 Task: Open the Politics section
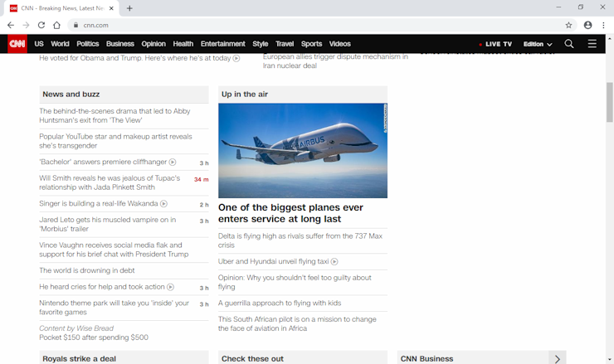[88, 44]
